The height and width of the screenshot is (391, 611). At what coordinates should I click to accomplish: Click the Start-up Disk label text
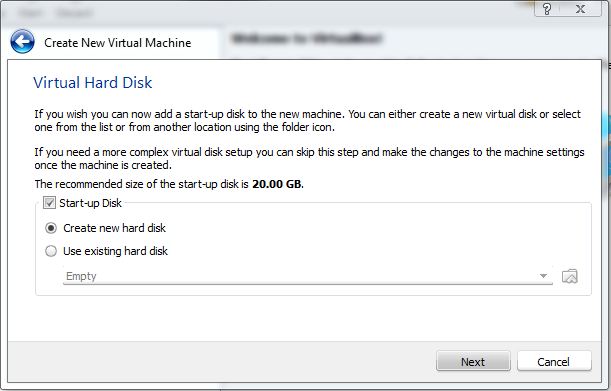(x=90, y=203)
